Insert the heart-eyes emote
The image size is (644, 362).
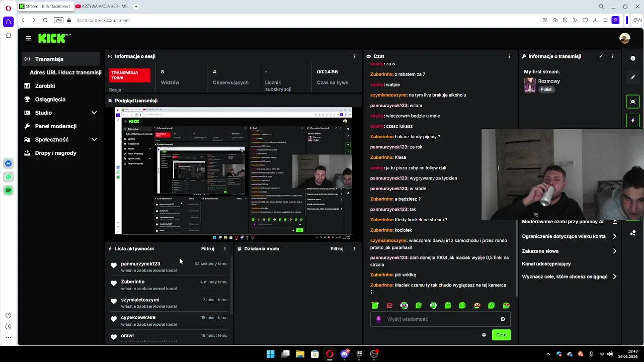[x=506, y=305]
